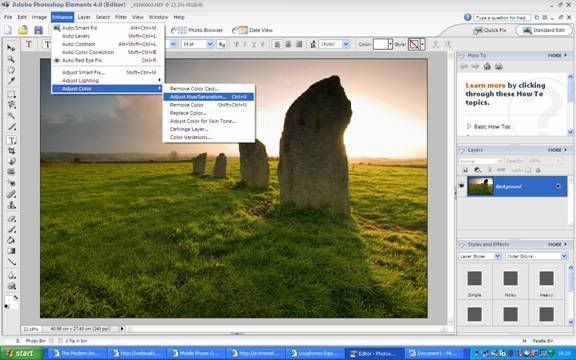Select the Gradient tool

(11, 251)
